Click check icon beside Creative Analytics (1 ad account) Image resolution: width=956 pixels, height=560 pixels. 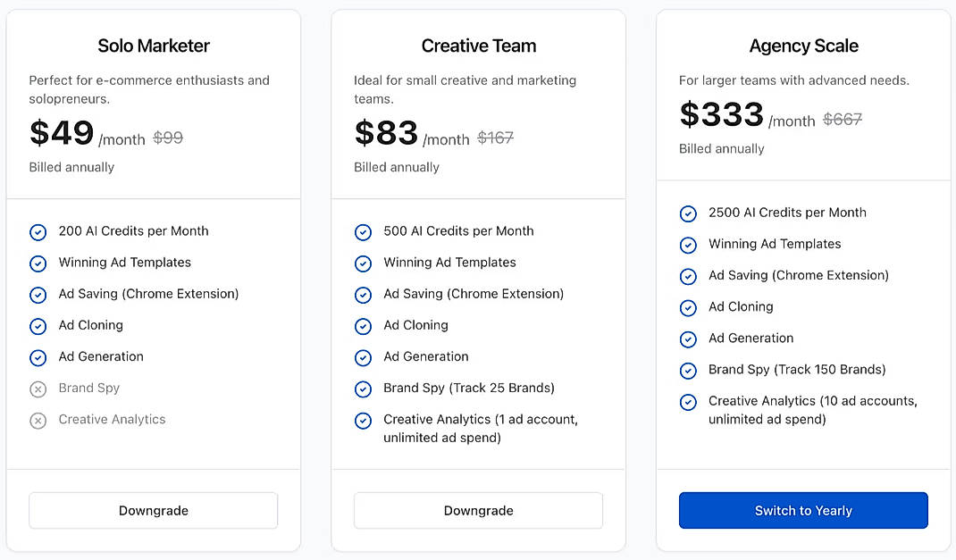pos(363,421)
